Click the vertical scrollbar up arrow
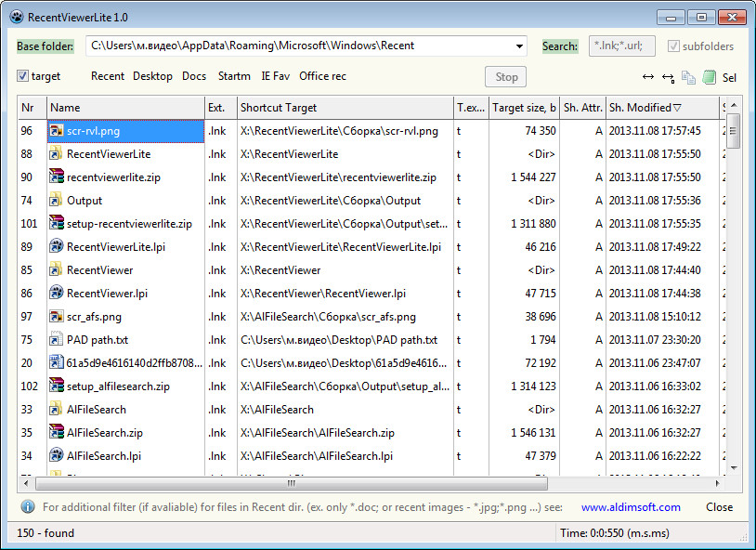Screen dimensions: 756x550 [x=734, y=105]
